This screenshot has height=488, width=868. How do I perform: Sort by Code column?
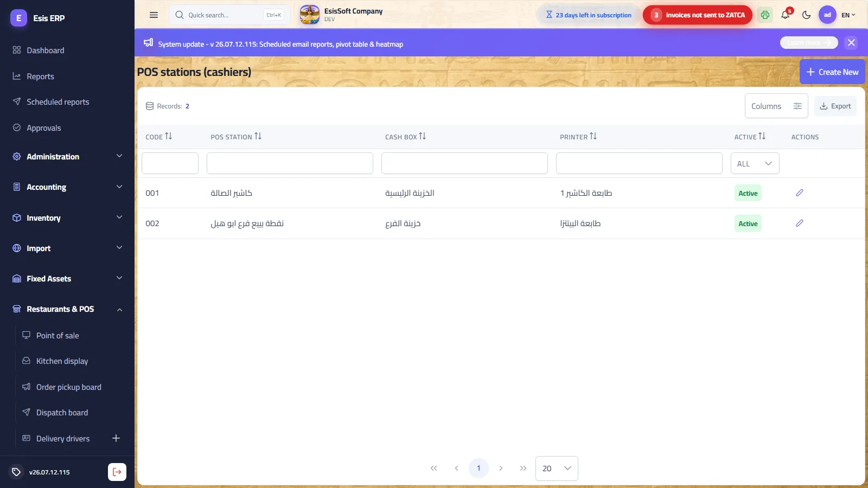tap(158, 137)
